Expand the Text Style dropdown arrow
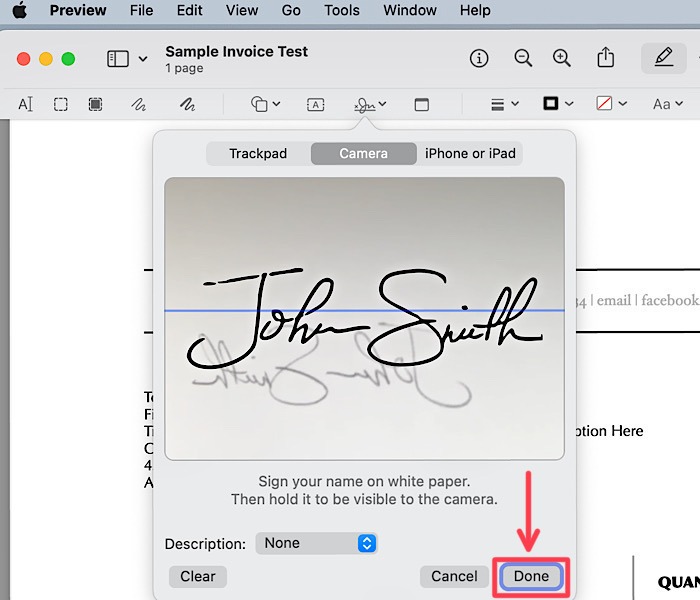This screenshot has width=700, height=600. (x=679, y=104)
